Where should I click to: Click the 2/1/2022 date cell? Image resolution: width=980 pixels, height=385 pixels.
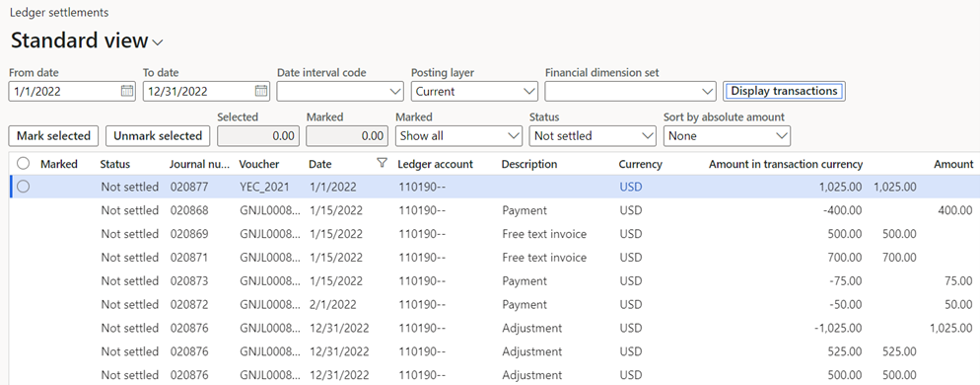(333, 305)
